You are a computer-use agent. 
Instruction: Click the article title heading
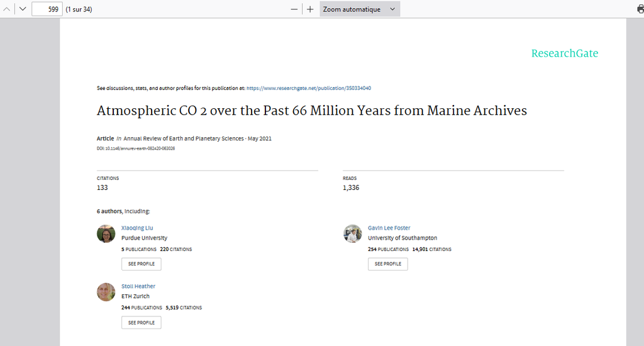pyautogui.click(x=311, y=111)
